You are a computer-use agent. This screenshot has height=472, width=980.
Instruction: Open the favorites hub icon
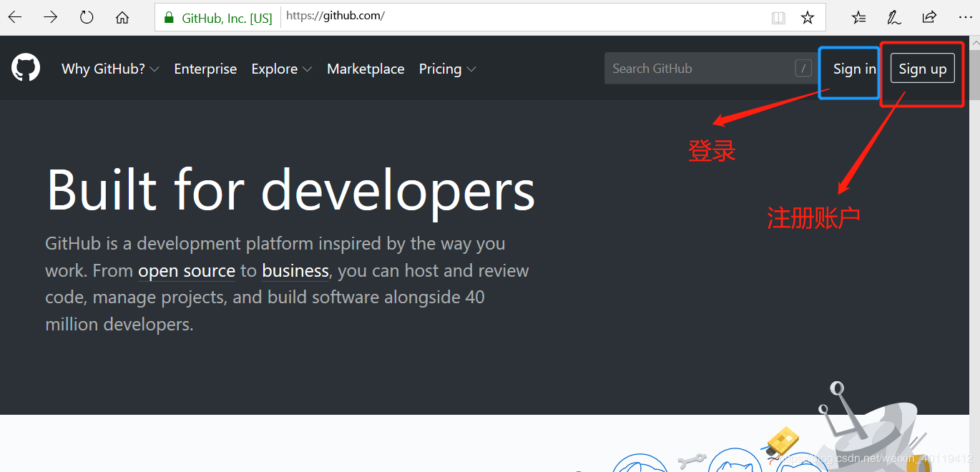point(859,17)
